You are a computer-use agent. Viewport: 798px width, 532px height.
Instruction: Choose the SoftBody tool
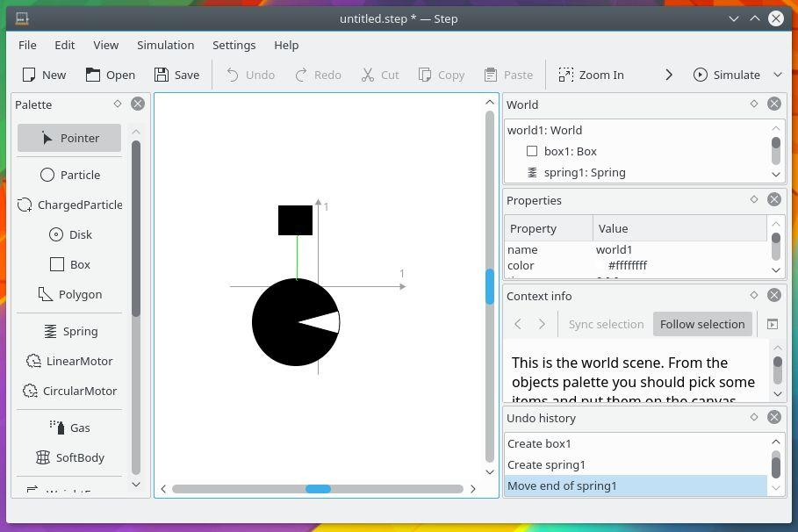(x=69, y=457)
